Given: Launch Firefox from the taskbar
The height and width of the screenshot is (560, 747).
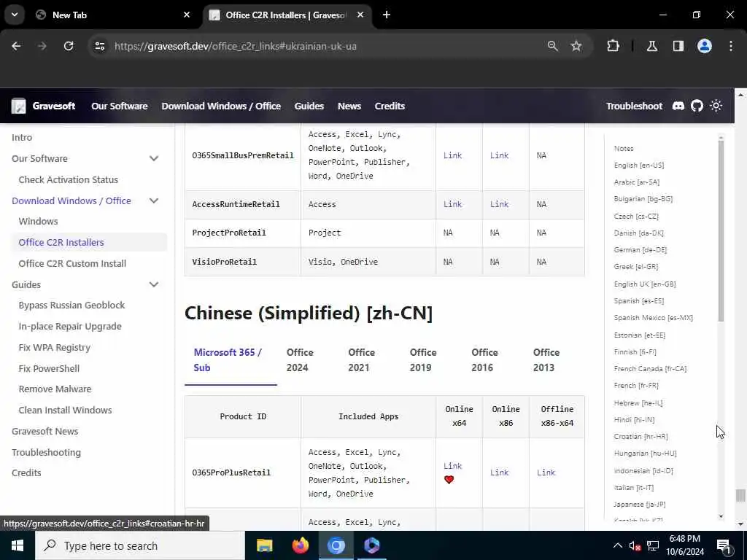Looking at the screenshot, I should tap(300, 545).
